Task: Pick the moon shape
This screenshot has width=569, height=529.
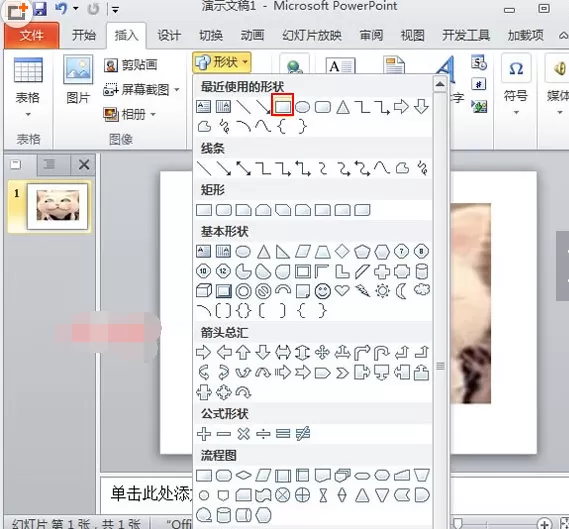Action: 401,291
